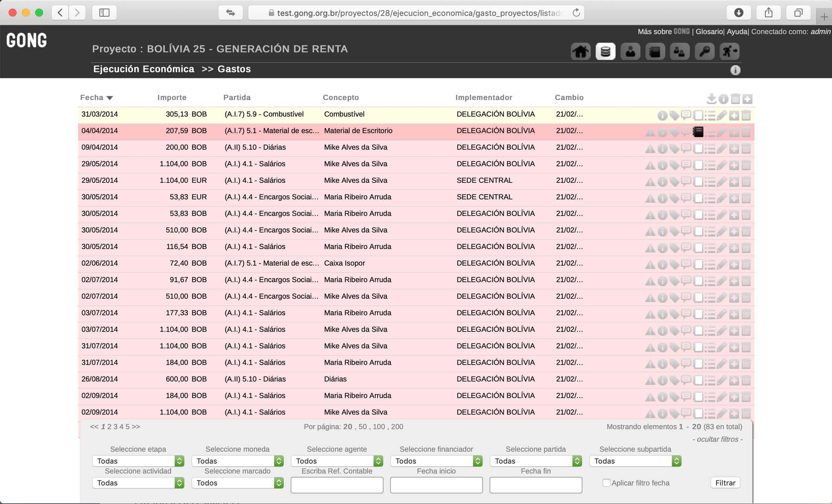Click warning triangle on 09/04/2014 row
The image size is (832, 504).
click(650, 149)
